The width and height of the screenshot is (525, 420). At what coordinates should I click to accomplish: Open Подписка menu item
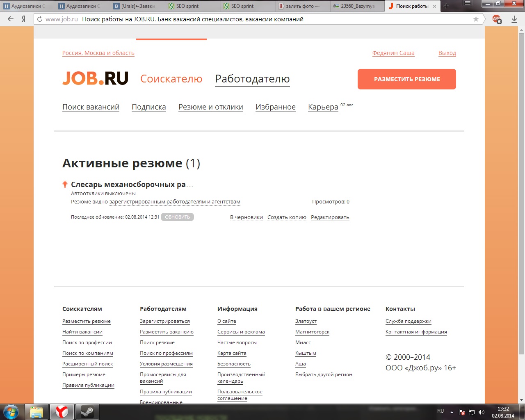pyautogui.click(x=149, y=107)
